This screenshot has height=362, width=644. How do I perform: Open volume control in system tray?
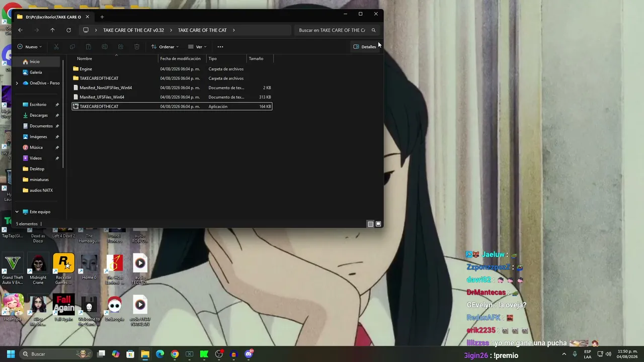click(608, 354)
